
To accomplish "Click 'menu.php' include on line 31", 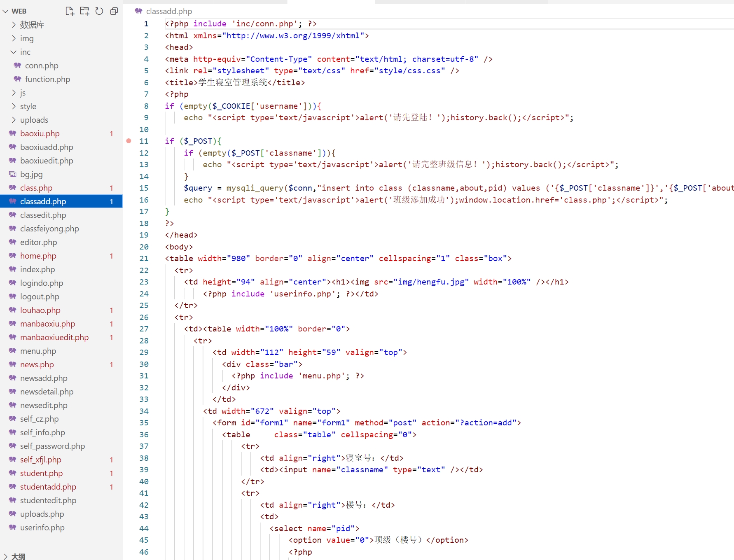I will (322, 376).
